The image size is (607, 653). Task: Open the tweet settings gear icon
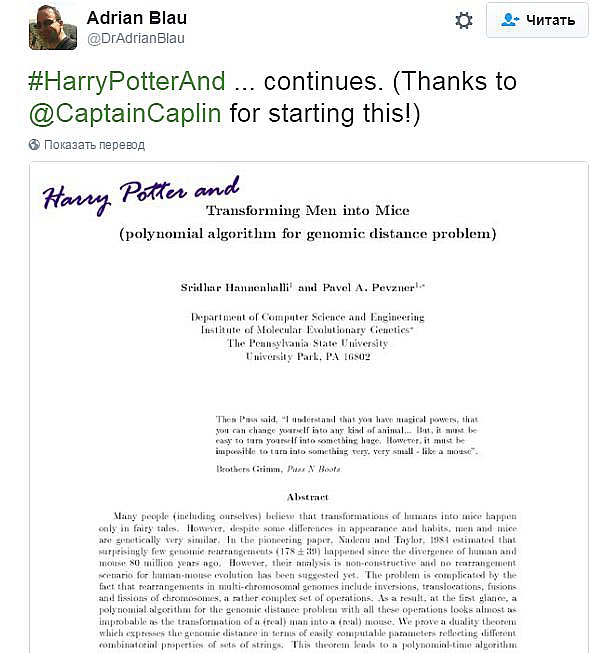464,20
